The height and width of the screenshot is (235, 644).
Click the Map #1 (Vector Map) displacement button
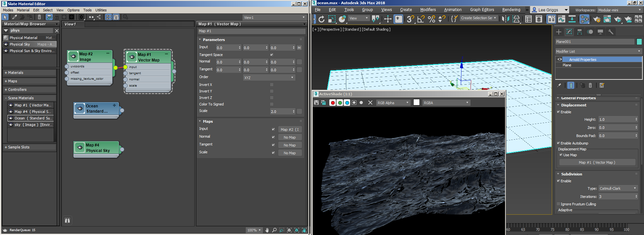(597, 162)
